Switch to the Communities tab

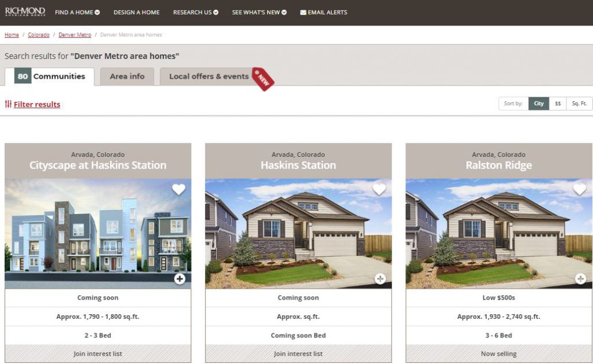pyautogui.click(x=50, y=76)
